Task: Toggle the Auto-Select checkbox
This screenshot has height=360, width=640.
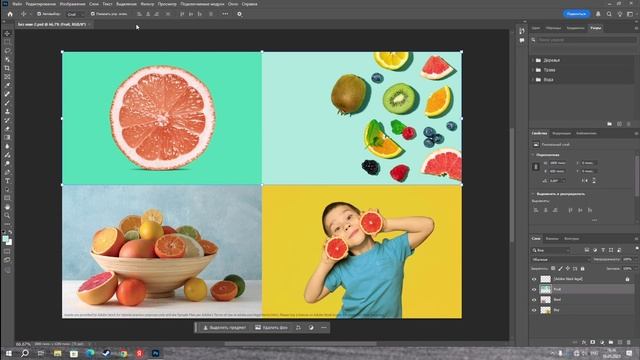Action: point(39,14)
